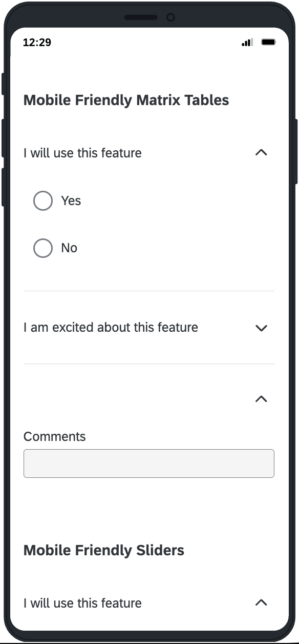
Task: Select the Yes radio button
Action: pyautogui.click(x=43, y=200)
